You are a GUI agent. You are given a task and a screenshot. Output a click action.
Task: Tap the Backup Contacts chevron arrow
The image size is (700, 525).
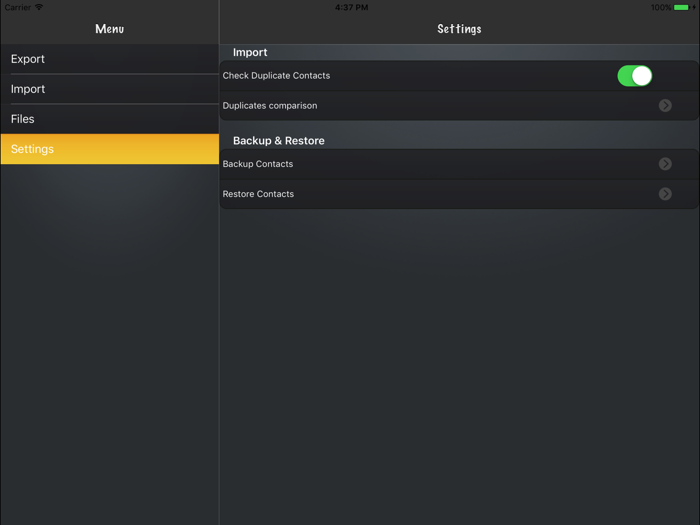click(665, 164)
